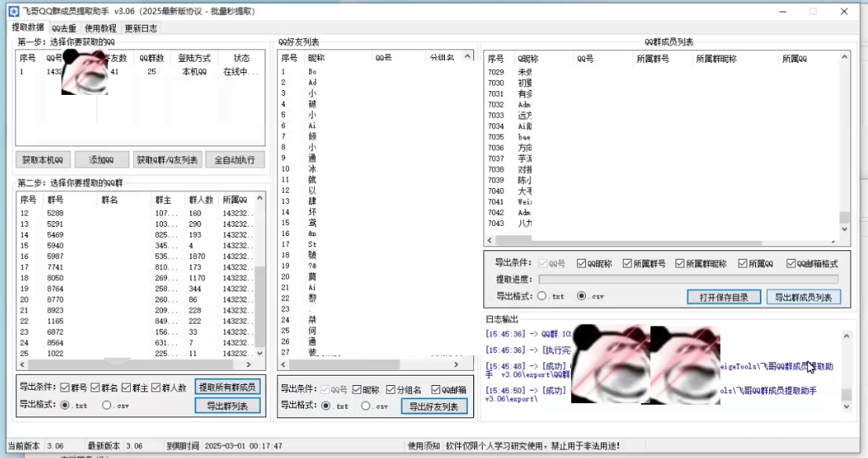Click the down arrow of the member list scrollbar
The image size is (868, 458).
(x=844, y=229)
